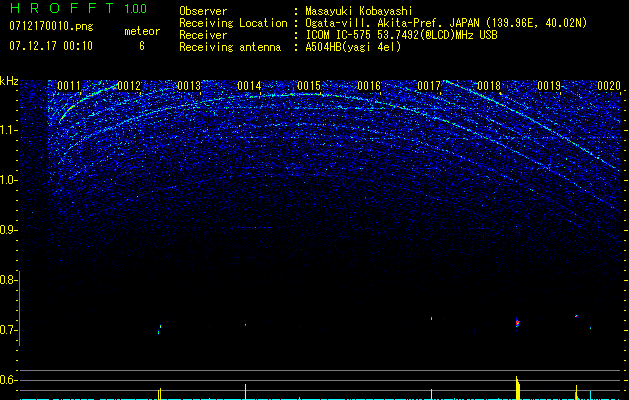Click the 1.1 frequency axis label

tap(9, 131)
